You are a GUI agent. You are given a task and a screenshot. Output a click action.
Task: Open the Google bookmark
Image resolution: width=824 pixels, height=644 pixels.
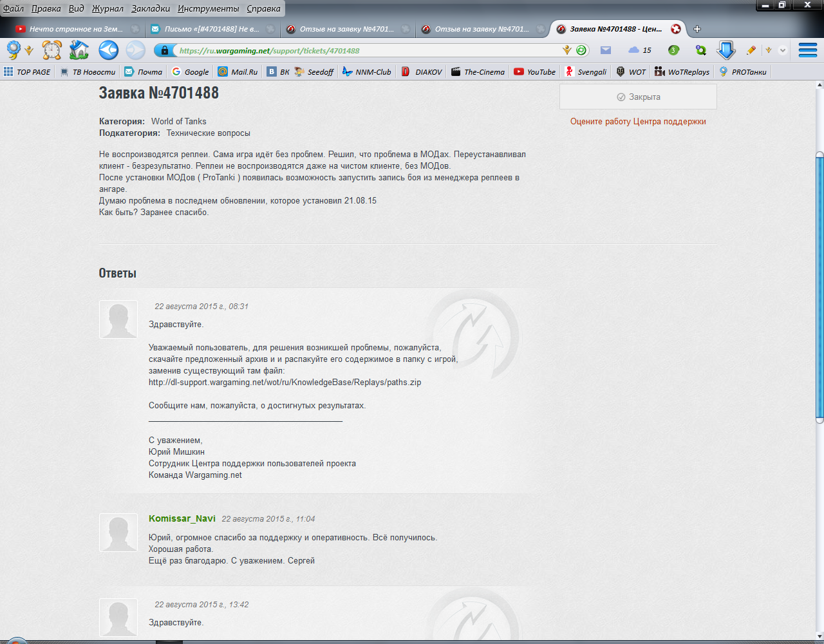(x=191, y=72)
